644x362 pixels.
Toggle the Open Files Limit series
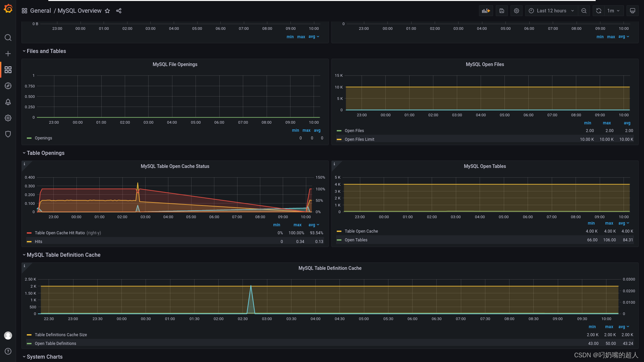359,139
